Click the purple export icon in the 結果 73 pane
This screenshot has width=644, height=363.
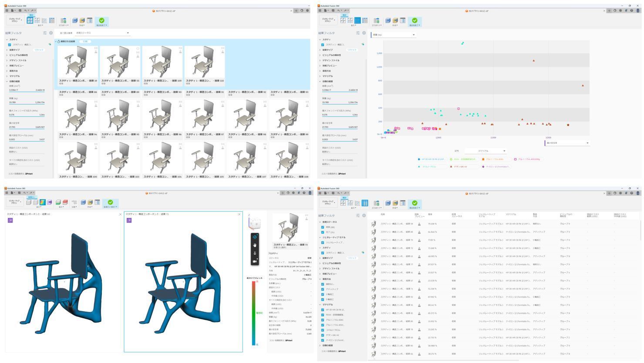tap(129, 221)
